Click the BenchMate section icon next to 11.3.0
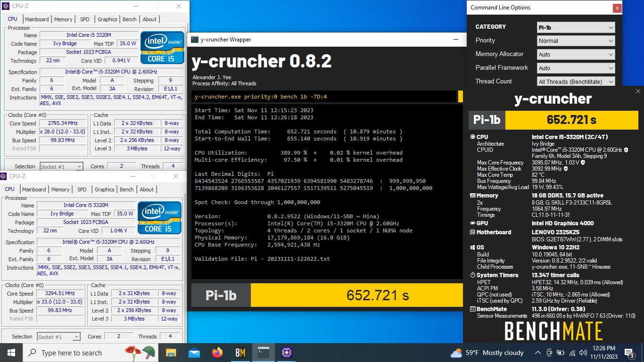Viewport: 644px width, 362px height. [x=472, y=309]
